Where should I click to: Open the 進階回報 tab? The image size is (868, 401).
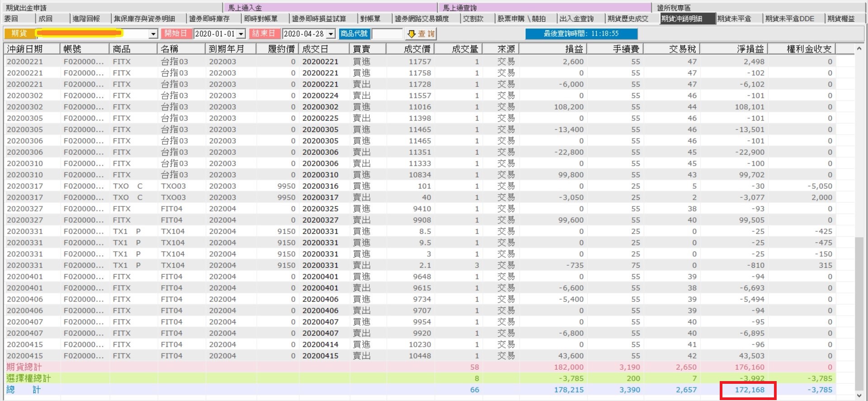click(x=90, y=19)
